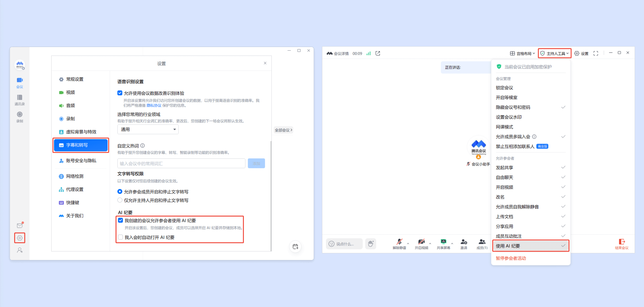Click 暂停参会者活动 in red

tap(511, 258)
